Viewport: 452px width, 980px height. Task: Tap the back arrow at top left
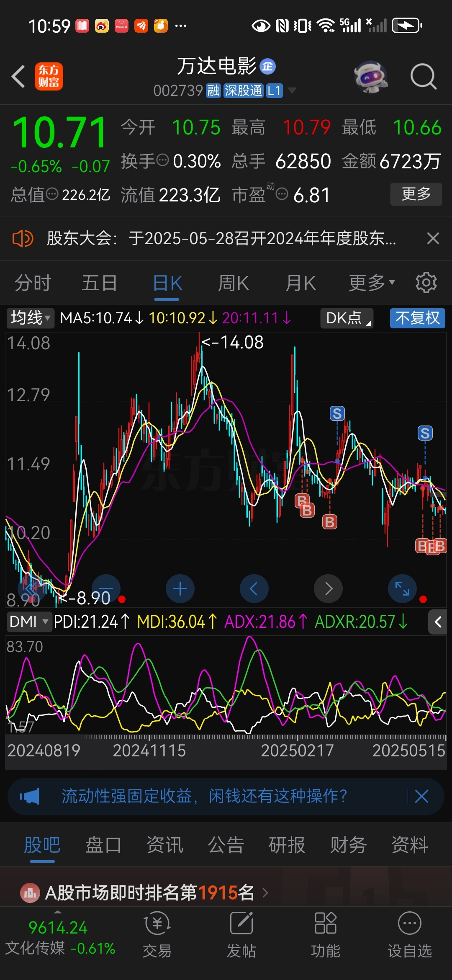[18, 76]
